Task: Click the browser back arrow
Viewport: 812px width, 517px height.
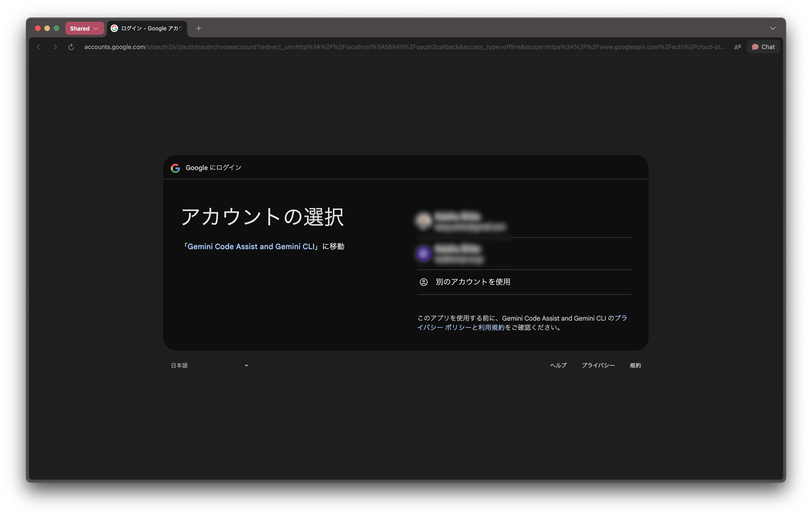Action: click(x=38, y=47)
